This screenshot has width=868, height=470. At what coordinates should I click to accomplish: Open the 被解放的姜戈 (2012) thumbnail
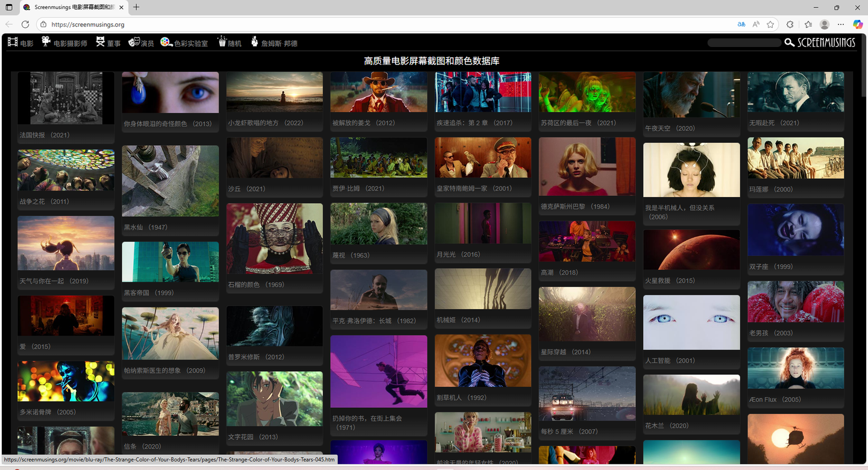click(379, 92)
